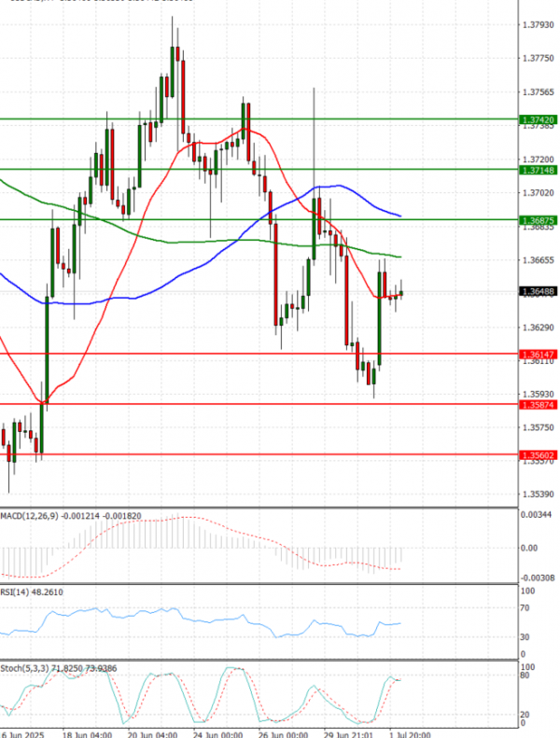Click the red 1.35602 support price tag

point(538,455)
